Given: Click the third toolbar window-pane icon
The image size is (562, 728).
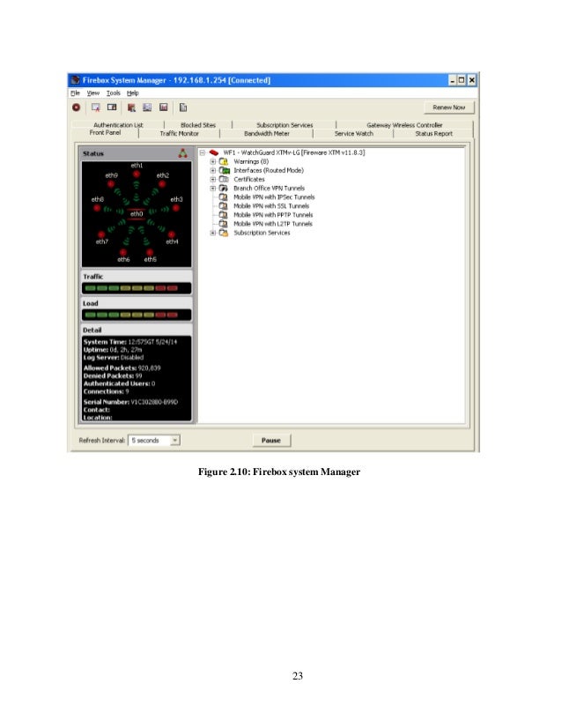Looking at the screenshot, I should (112, 108).
